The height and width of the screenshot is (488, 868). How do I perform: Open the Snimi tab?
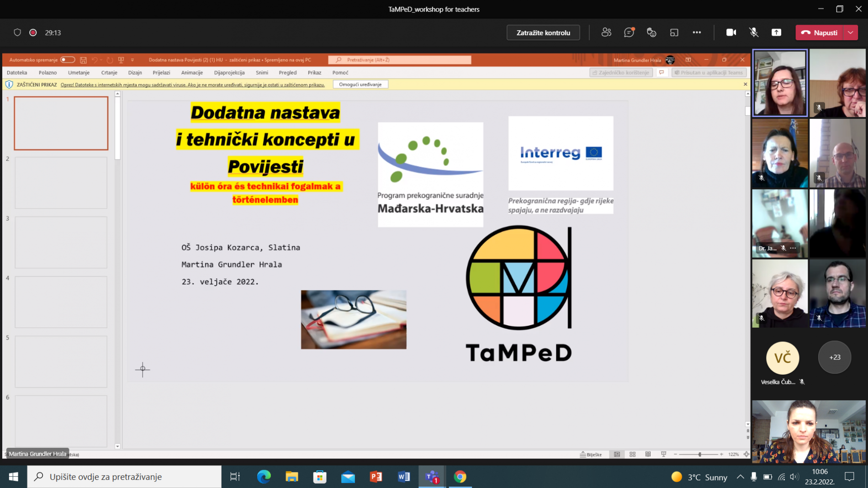pos(262,73)
